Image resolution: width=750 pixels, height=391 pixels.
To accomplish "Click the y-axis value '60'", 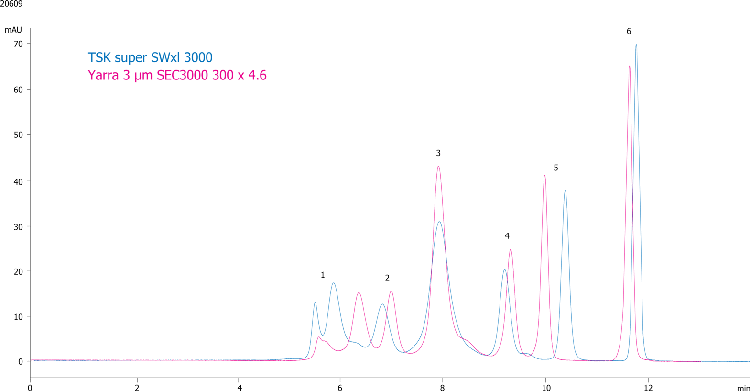I will click(x=18, y=89).
